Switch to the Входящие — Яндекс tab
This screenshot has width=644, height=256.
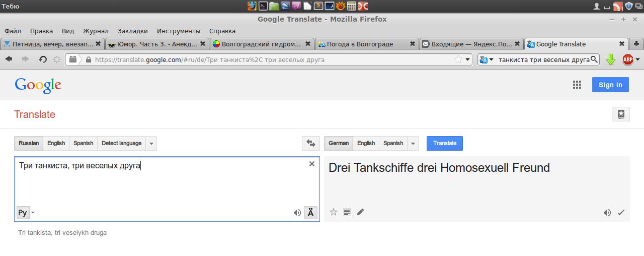click(x=471, y=44)
